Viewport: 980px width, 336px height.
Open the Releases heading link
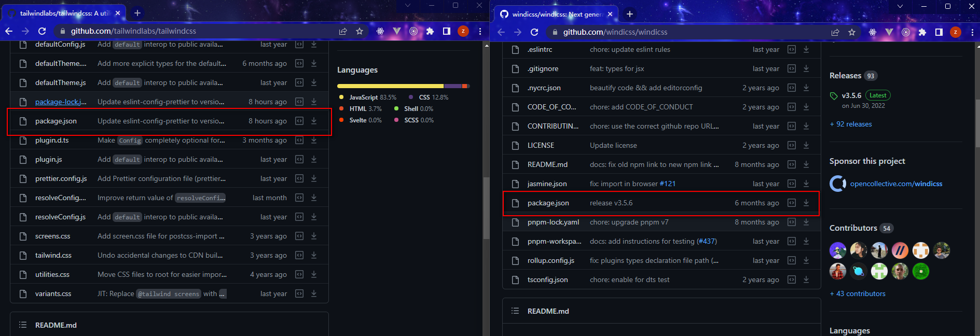(x=845, y=76)
